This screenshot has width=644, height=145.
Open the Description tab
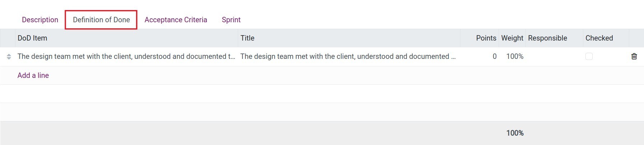click(40, 20)
